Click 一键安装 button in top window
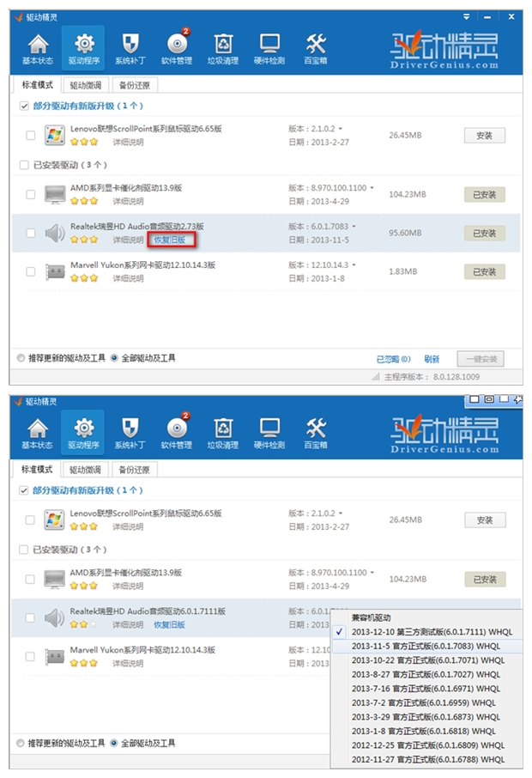532x778 pixels. tap(481, 359)
